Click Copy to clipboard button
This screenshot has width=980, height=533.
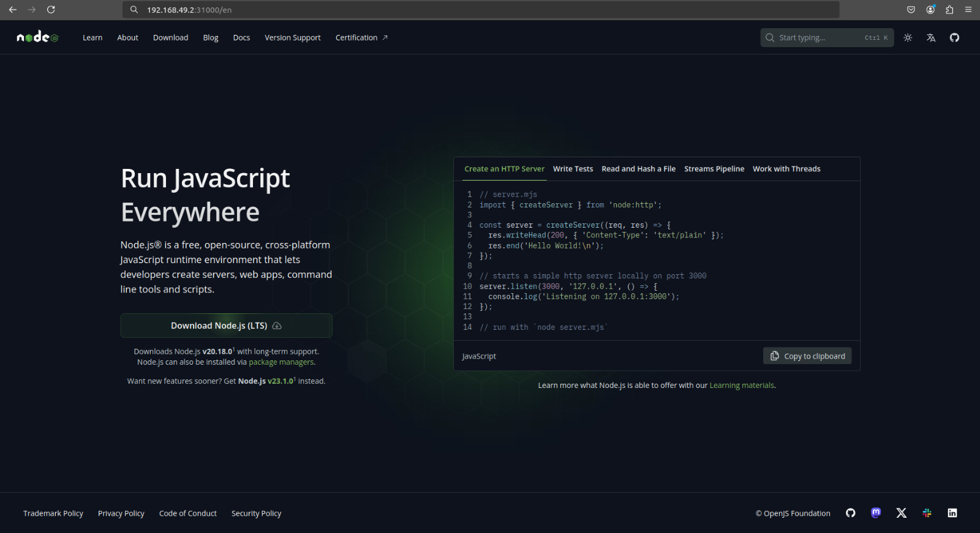tap(807, 356)
